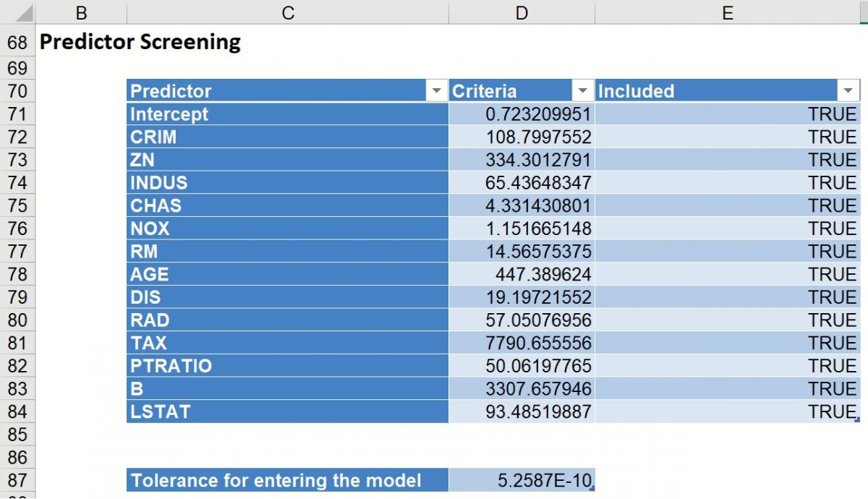Viewport: 868px width, 499px height.
Task: Select column E header
Action: coord(727,13)
